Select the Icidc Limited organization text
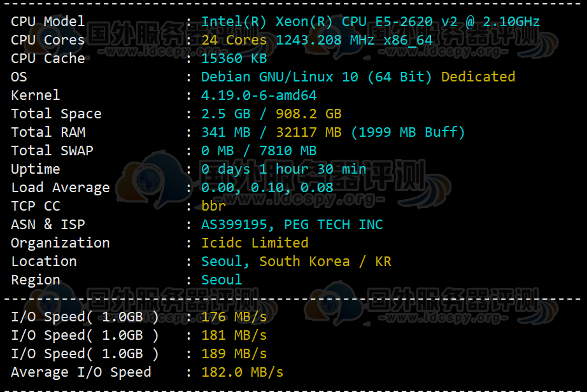This screenshot has width=587, height=392. point(255,243)
